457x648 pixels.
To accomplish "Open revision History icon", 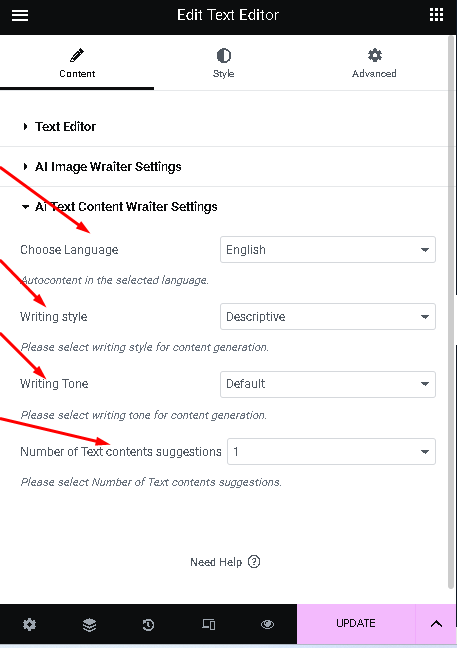I will coord(148,624).
